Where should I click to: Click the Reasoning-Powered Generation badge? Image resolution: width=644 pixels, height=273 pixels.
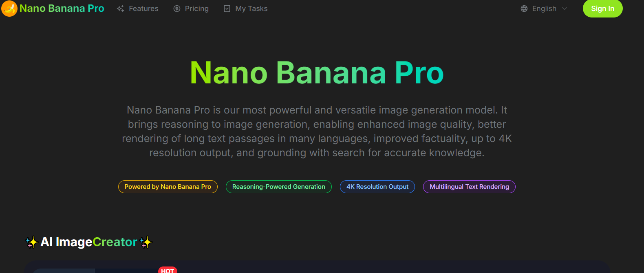point(278,186)
